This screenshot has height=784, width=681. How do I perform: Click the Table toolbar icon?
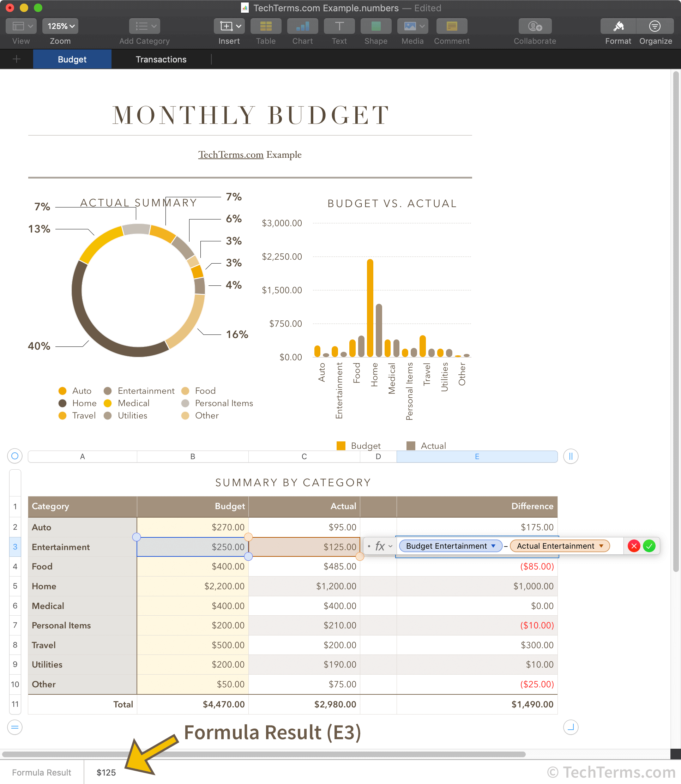pyautogui.click(x=266, y=26)
